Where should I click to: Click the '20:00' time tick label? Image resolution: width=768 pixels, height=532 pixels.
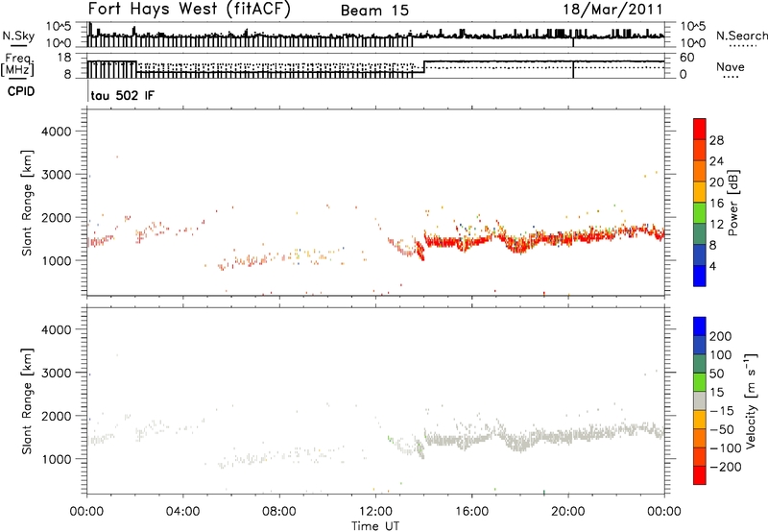(568, 512)
